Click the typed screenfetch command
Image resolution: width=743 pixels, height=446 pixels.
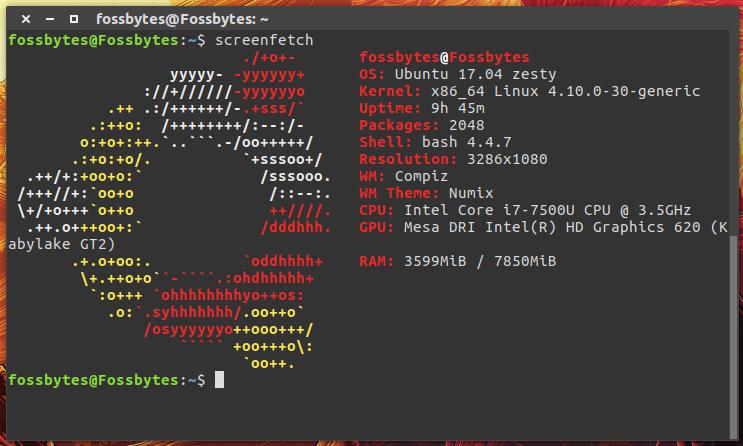(x=263, y=40)
